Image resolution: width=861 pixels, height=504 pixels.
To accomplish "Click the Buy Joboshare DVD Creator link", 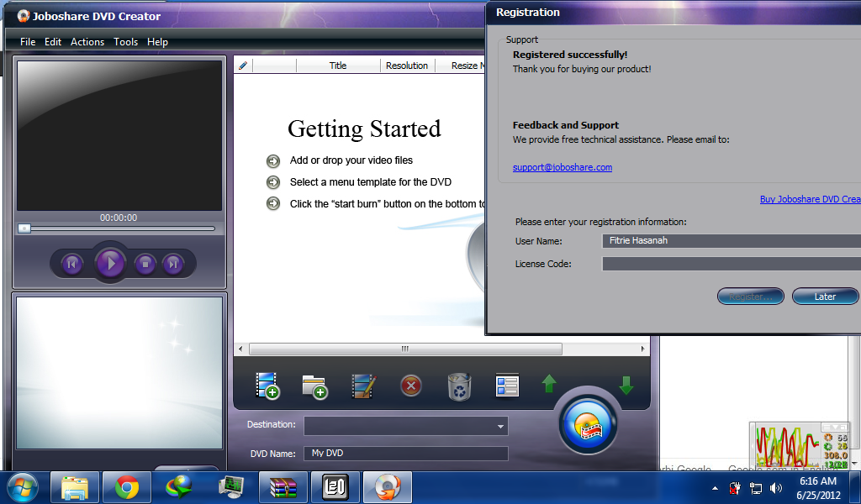I will (811, 199).
